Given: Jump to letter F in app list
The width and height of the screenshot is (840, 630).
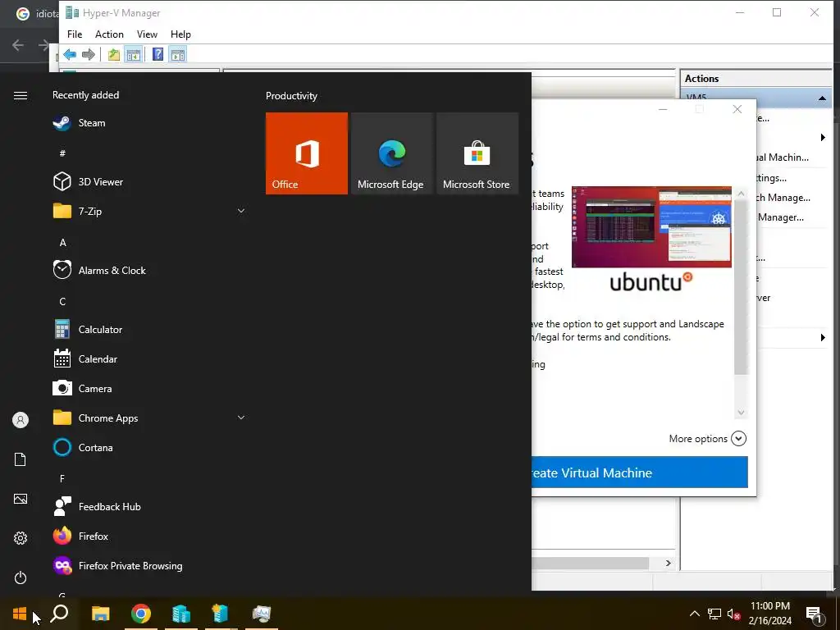Looking at the screenshot, I should [62, 478].
